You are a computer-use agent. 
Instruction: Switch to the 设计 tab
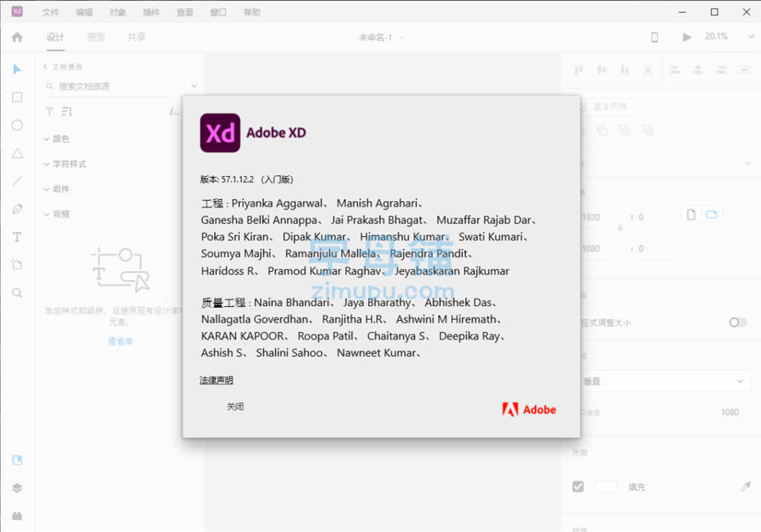click(x=55, y=37)
